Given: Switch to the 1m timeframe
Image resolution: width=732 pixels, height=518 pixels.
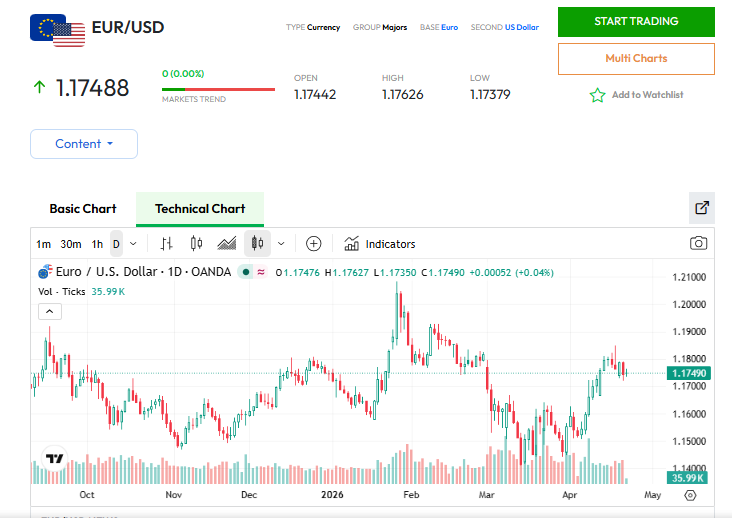Looking at the screenshot, I should [43, 244].
